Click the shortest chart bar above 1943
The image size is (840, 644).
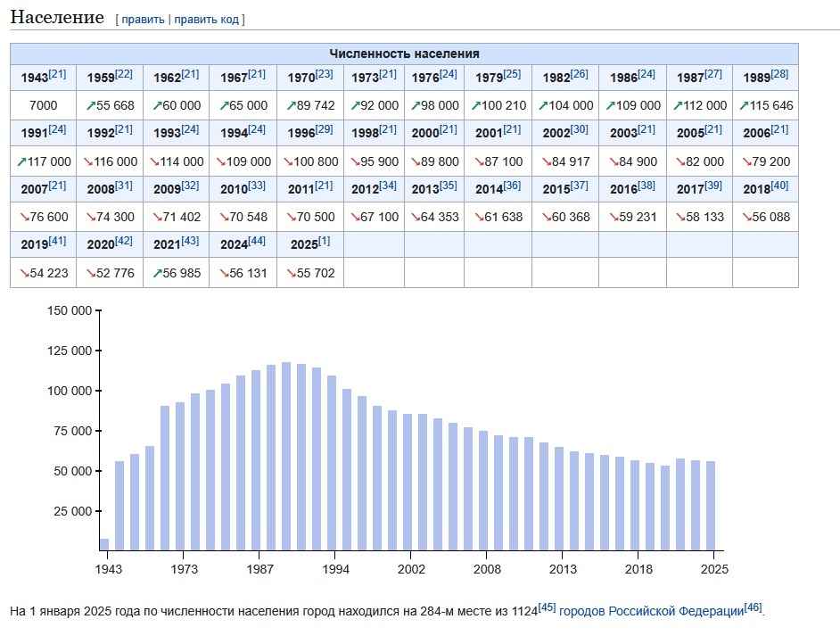click(104, 544)
